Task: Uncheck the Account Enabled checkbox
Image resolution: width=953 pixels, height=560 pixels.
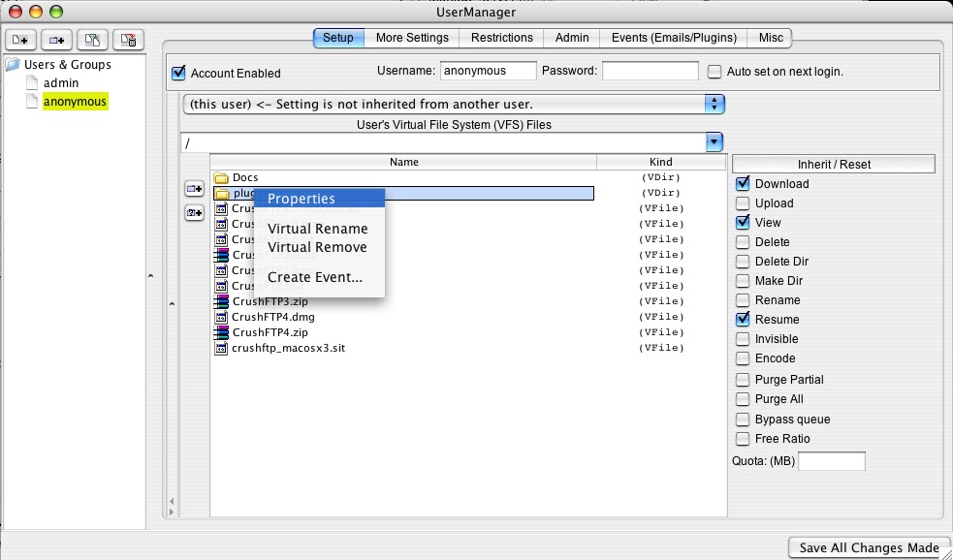Action: pyautogui.click(x=178, y=73)
